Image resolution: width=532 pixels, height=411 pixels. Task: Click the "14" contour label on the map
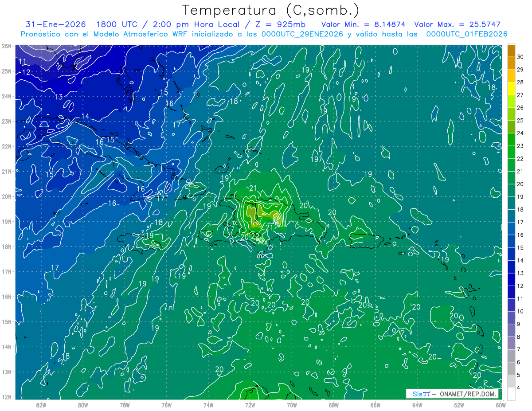point(85,116)
